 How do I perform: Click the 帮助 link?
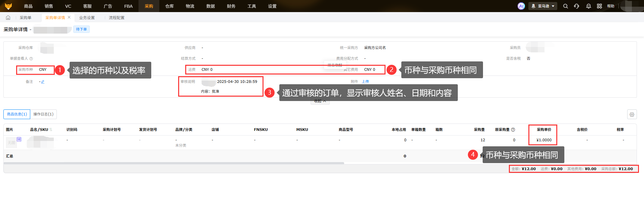tap(611, 6)
